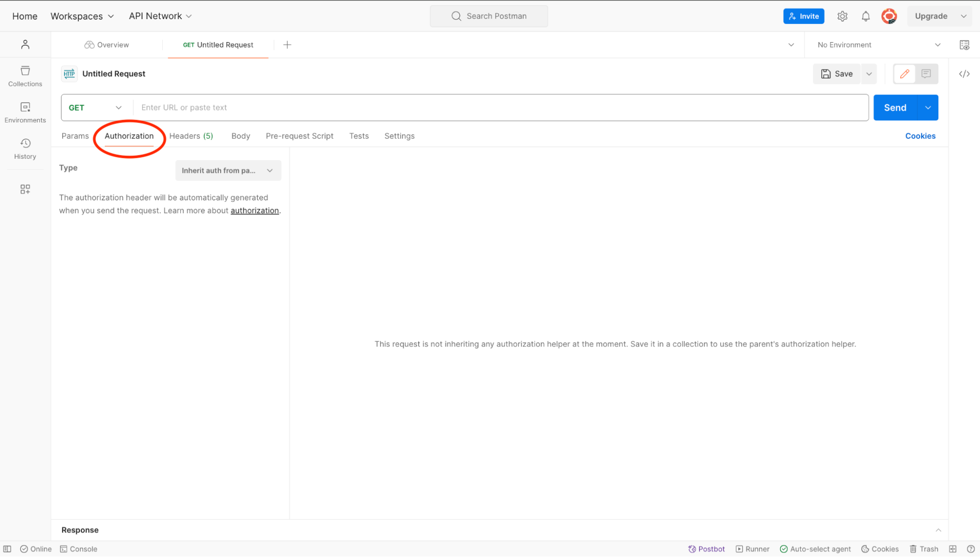Switch to comment mode icon

pos(926,74)
